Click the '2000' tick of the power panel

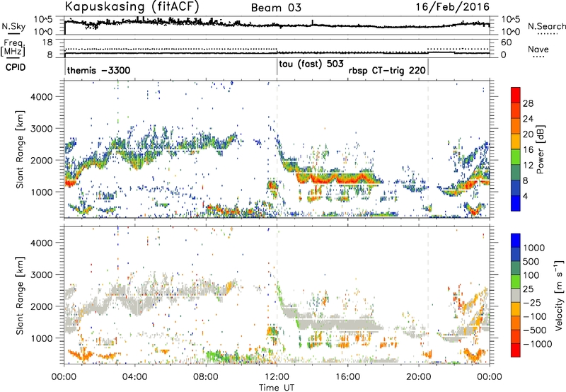[41, 160]
